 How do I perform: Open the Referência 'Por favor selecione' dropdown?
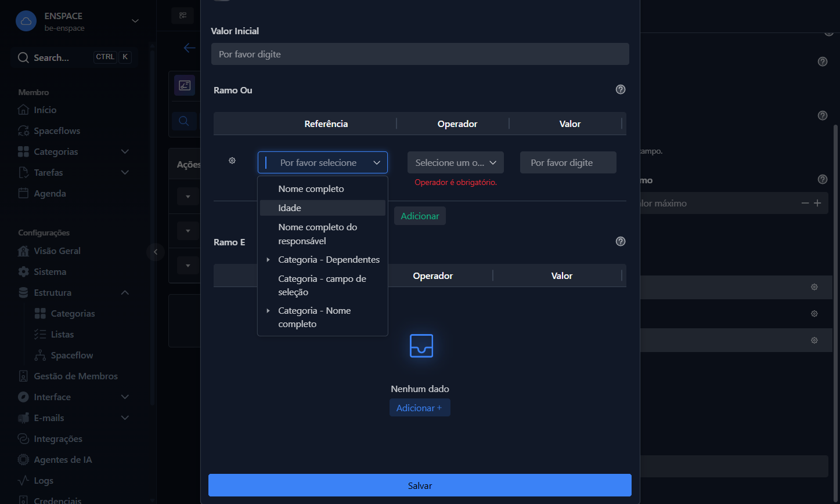pyautogui.click(x=323, y=162)
